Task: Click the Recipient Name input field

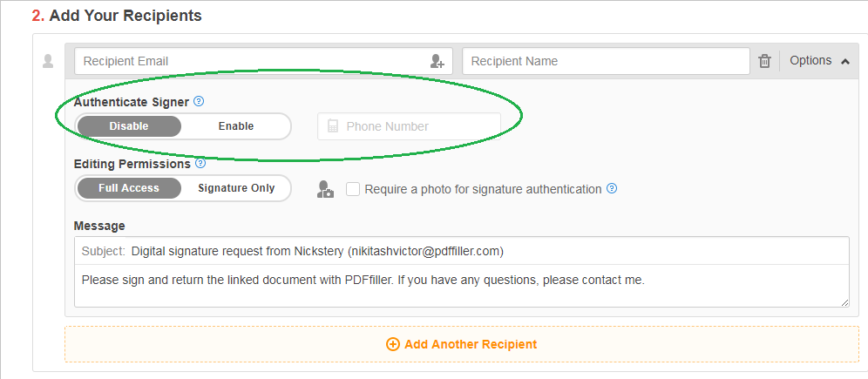Action: 607,61
